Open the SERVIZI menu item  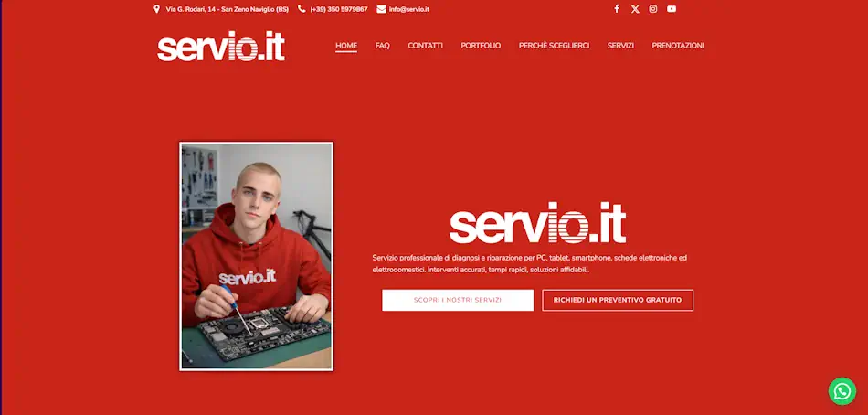620,46
